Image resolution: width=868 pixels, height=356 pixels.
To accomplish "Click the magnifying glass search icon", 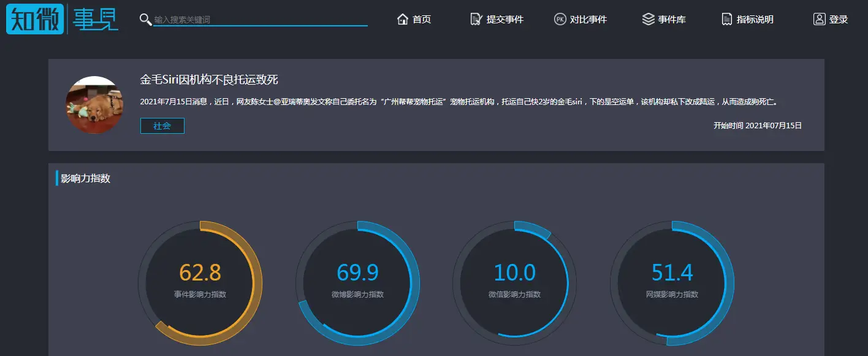I will (x=145, y=20).
